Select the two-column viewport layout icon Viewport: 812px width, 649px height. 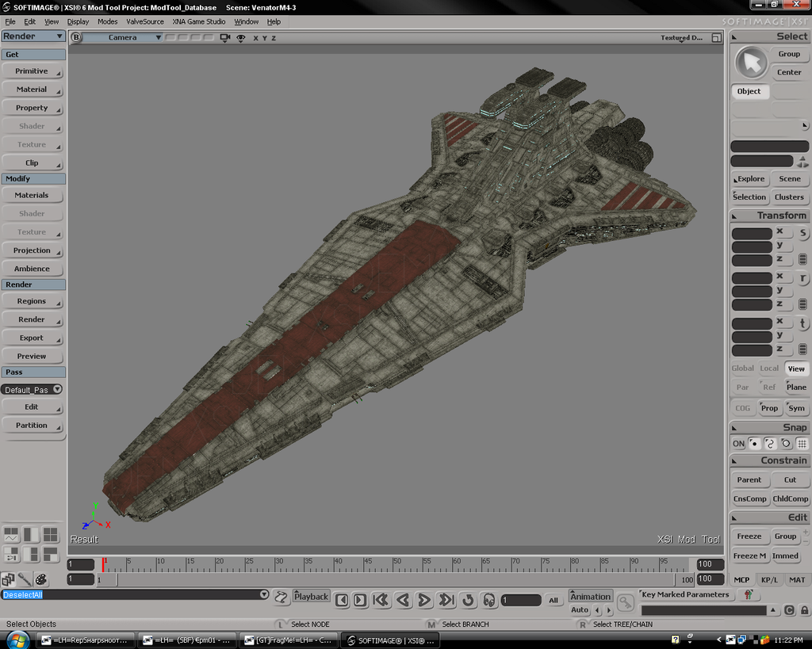tap(31, 534)
